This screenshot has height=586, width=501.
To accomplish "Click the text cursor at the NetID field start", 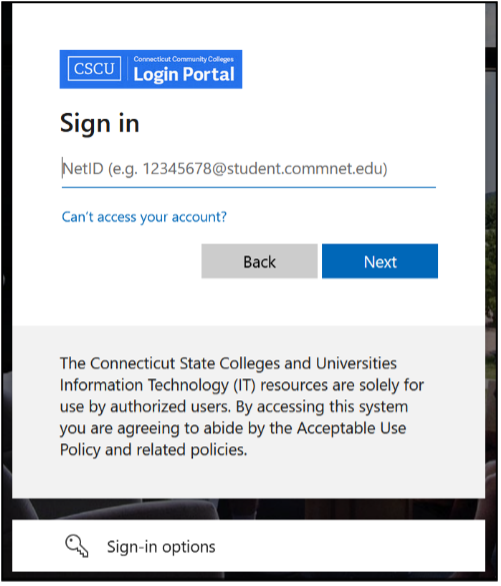I will click(x=62, y=168).
